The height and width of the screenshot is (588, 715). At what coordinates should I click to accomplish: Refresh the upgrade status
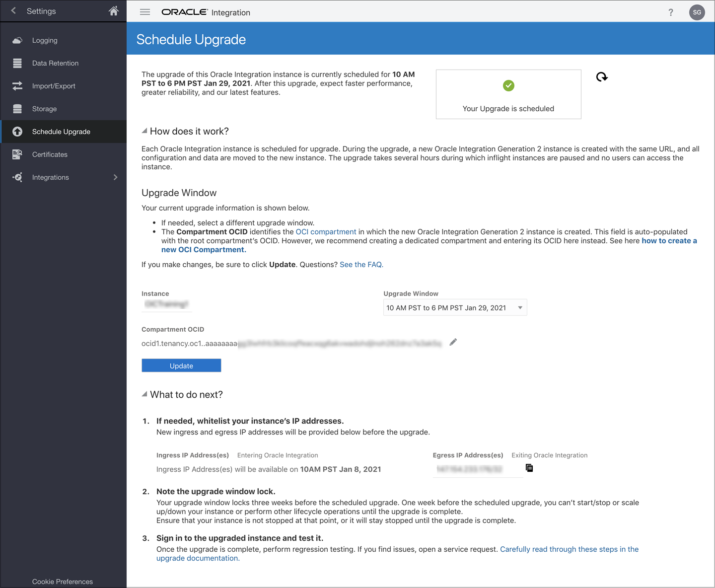601,77
